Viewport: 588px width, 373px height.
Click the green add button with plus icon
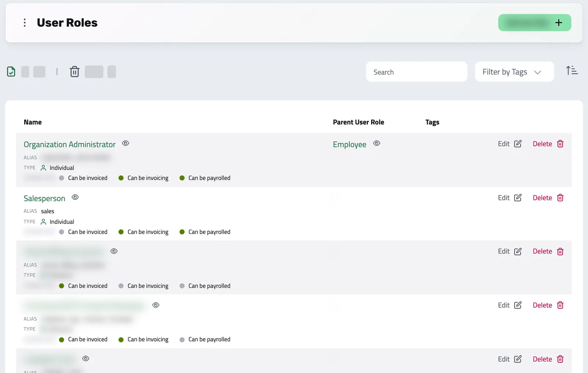tap(534, 23)
